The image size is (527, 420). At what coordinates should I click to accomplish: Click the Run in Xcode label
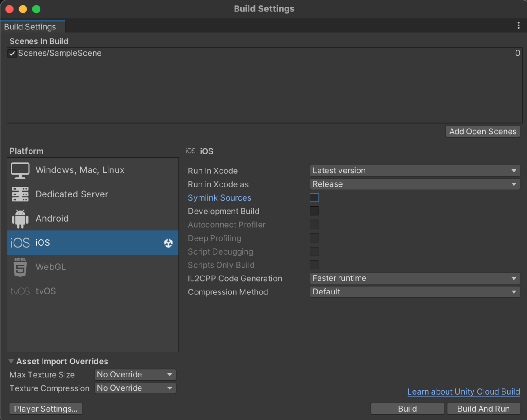click(213, 171)
